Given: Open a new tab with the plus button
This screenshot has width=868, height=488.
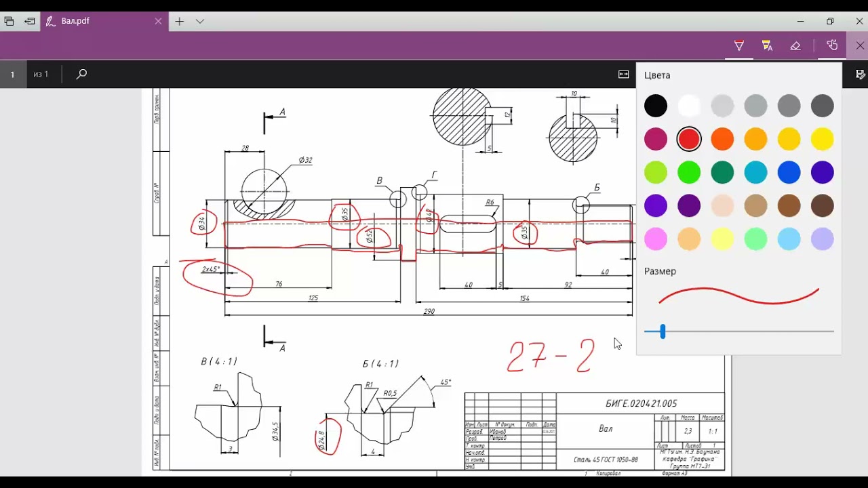Looking at the screenshot, I should point(179,21).
